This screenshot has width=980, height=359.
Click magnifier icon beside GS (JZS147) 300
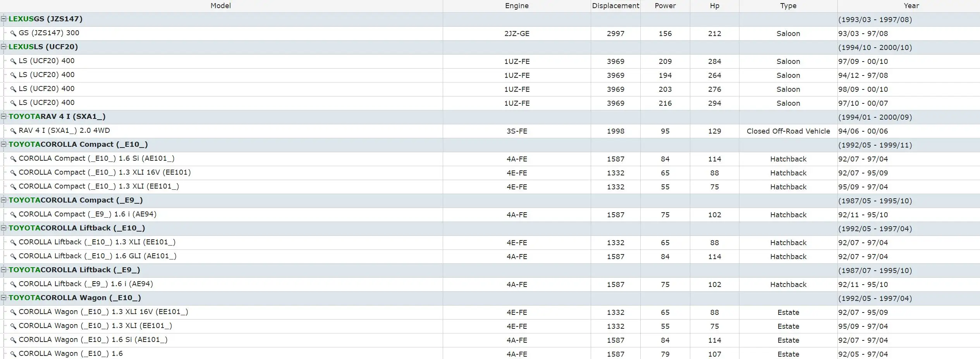pos(13,33)
